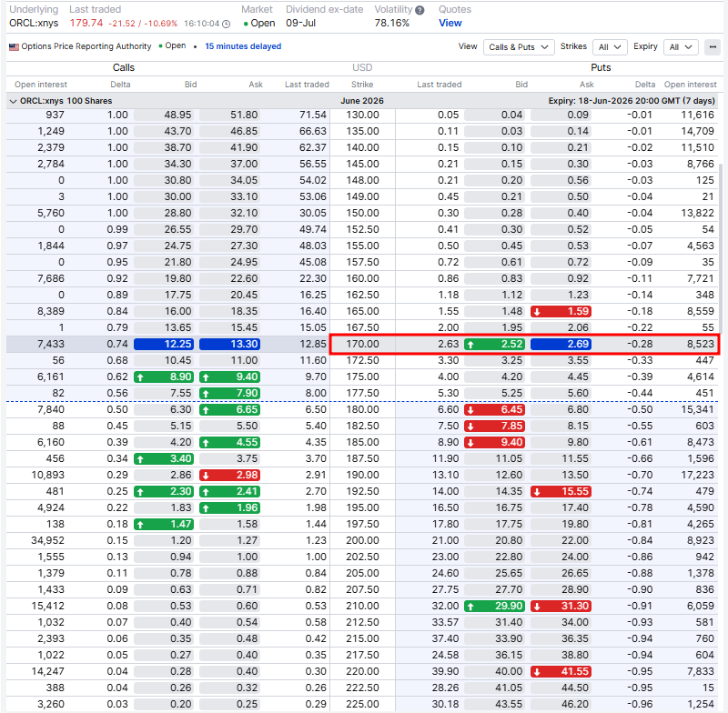Screen dimensions: 728x713
Task: Select the 130.00 strike cell
Action: click(x=362, y=115)
